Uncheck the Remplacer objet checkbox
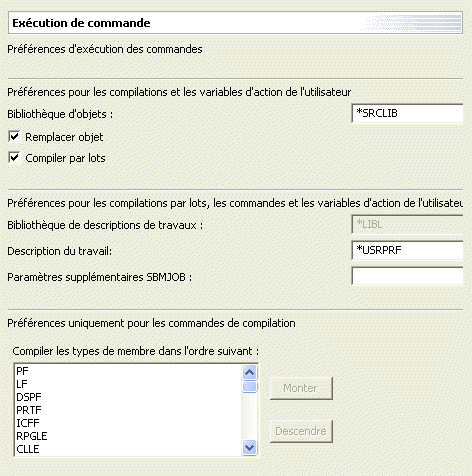 [14, 136]
